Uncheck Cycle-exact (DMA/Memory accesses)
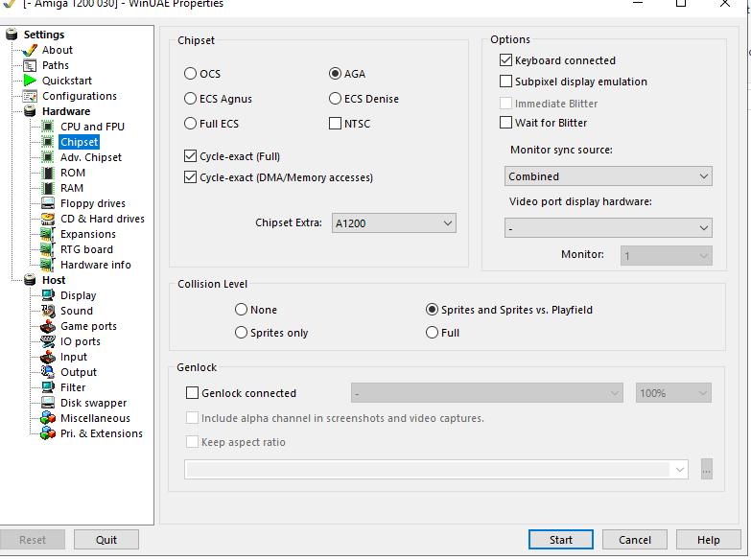This screenshot has height=560, width=751. (x=190, y=177)
